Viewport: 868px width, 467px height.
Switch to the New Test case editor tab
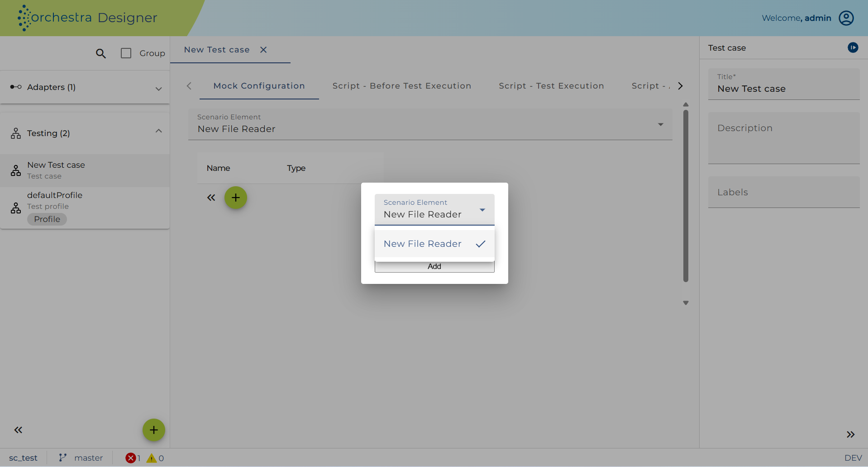pos(217,50)
